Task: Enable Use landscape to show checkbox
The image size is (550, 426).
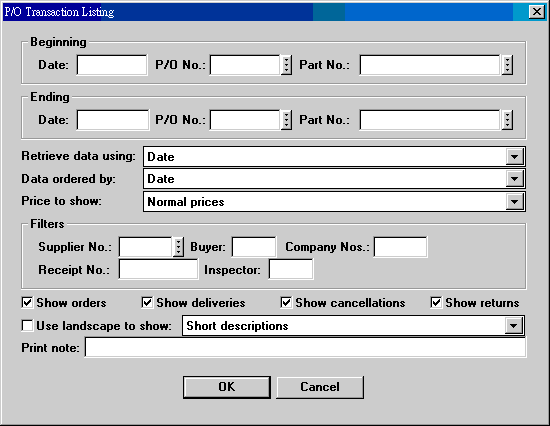Action: 27,325
